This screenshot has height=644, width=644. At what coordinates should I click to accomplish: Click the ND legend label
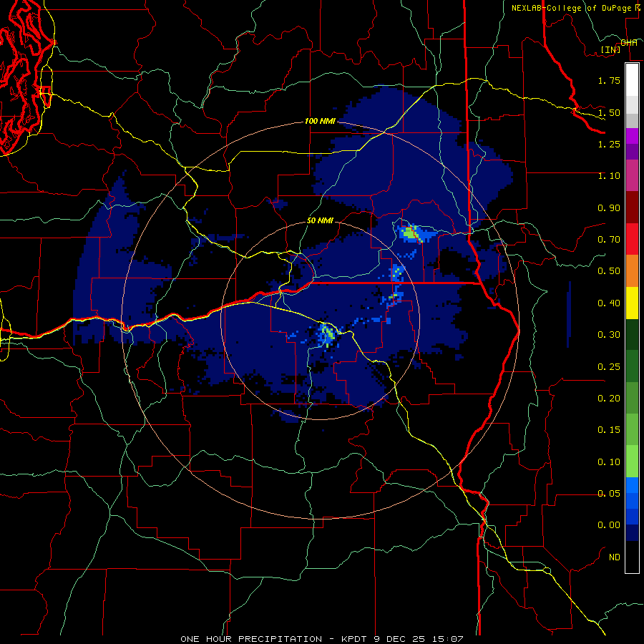615,557
